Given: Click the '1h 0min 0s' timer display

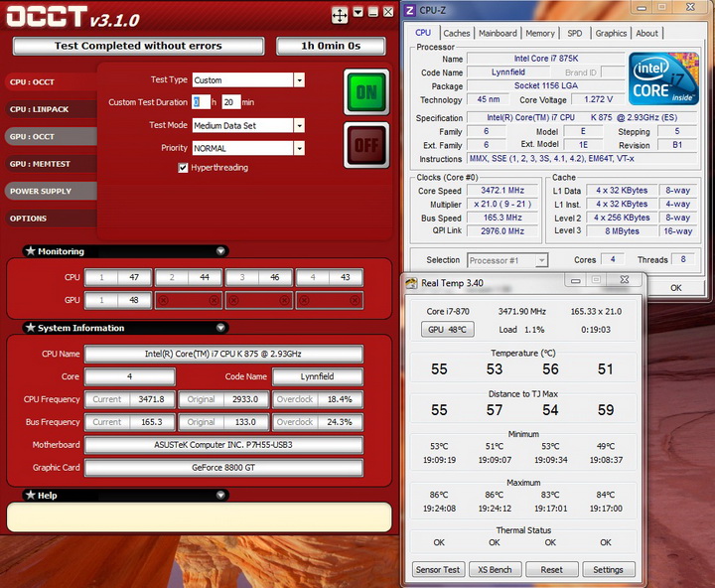Looking at the screenshot, I should point(331,46).
